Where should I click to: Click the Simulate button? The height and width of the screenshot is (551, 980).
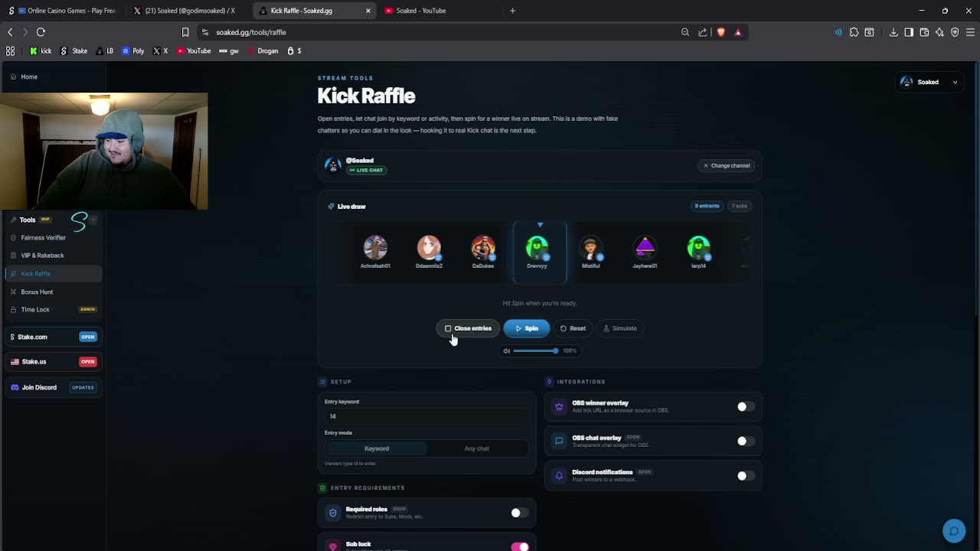point(619,328)
